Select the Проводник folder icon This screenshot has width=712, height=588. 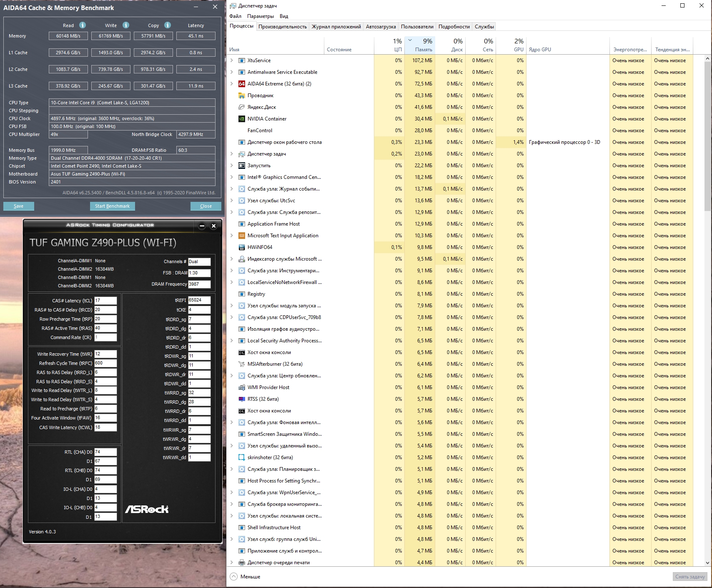pyautogui.click(x=241, y=95)
